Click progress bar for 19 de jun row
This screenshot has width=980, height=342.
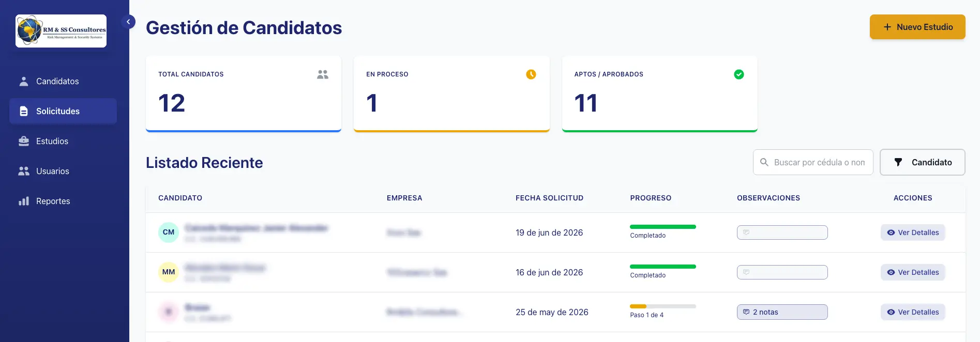tap(663, 227)
